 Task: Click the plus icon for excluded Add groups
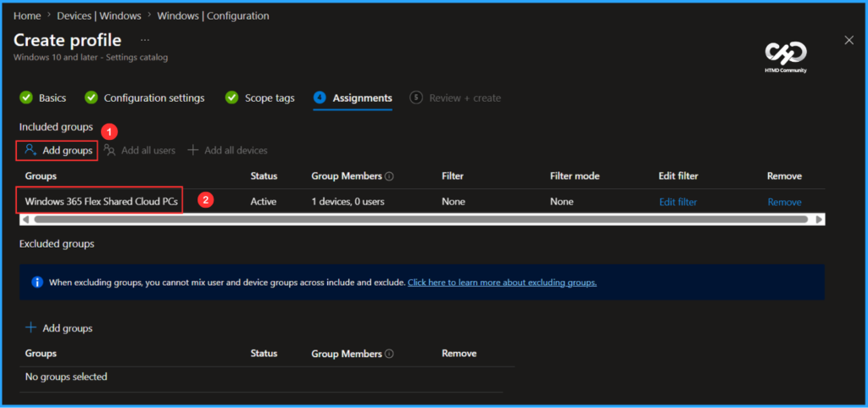pyautogui.click(x=31, y=327)
